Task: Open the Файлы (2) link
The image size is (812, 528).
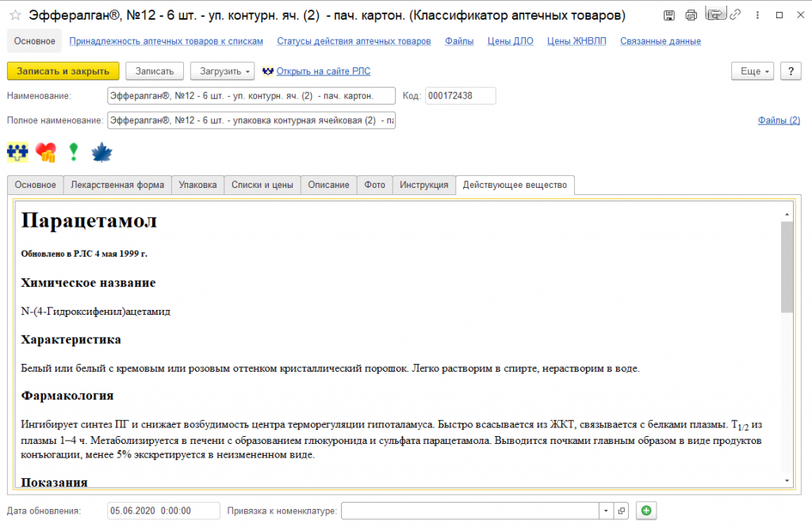Action: point(779,120)
